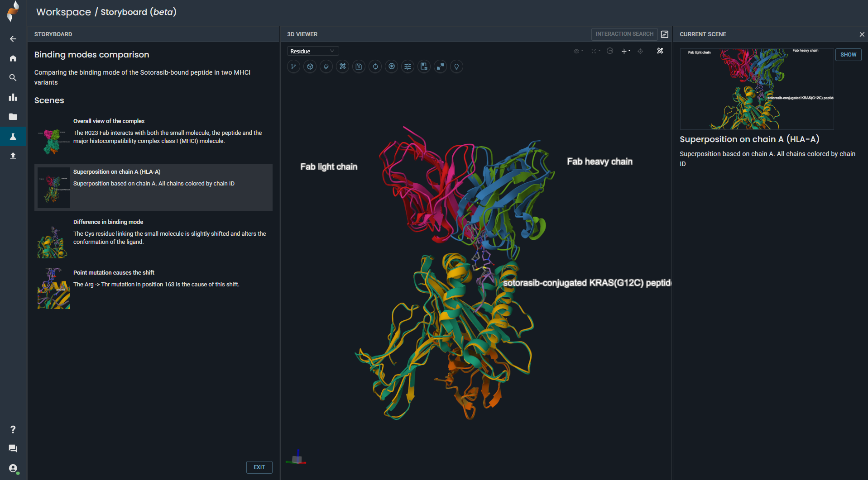Open the viewer settings sliders icon

[x=408, y=67]
